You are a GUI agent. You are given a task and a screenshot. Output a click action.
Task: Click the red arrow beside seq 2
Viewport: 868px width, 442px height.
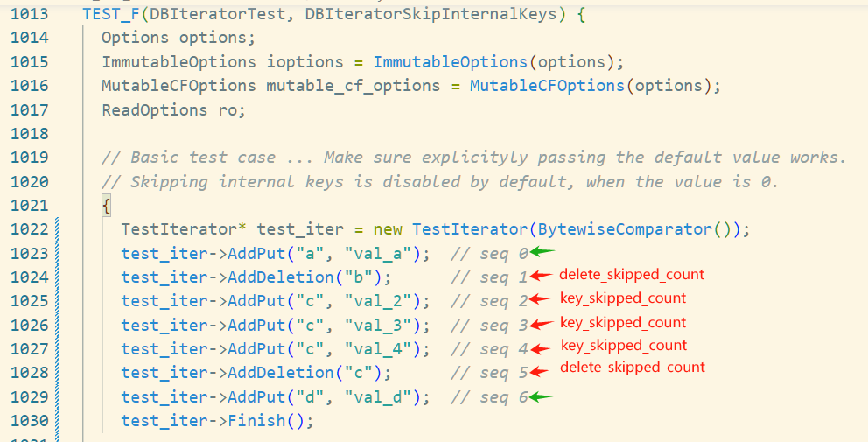tap(542, 300)
